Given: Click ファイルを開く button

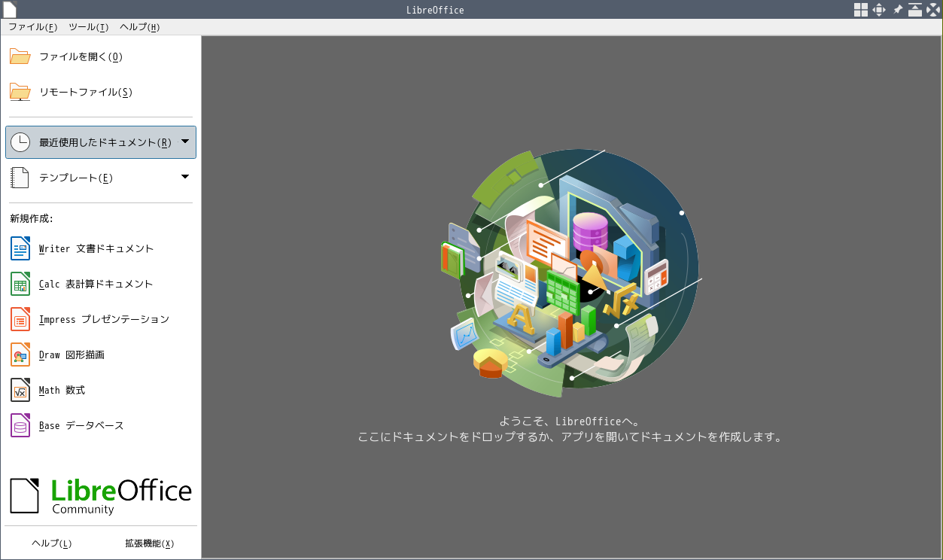Looking at the screenshot, I should click(101, 56).
